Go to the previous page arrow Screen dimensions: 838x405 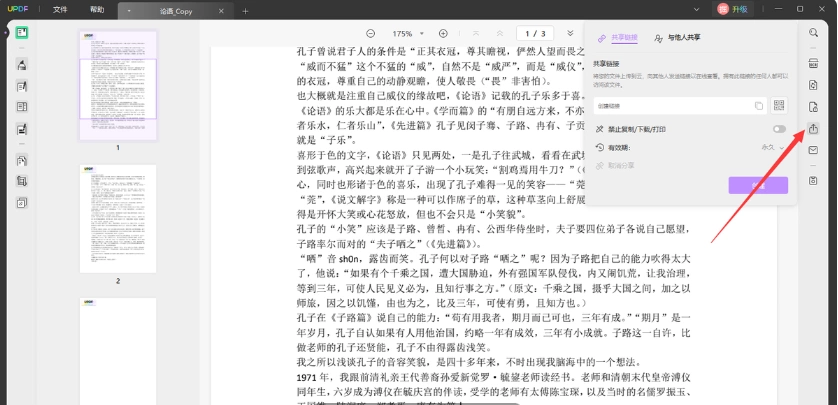tap(500, 33)
